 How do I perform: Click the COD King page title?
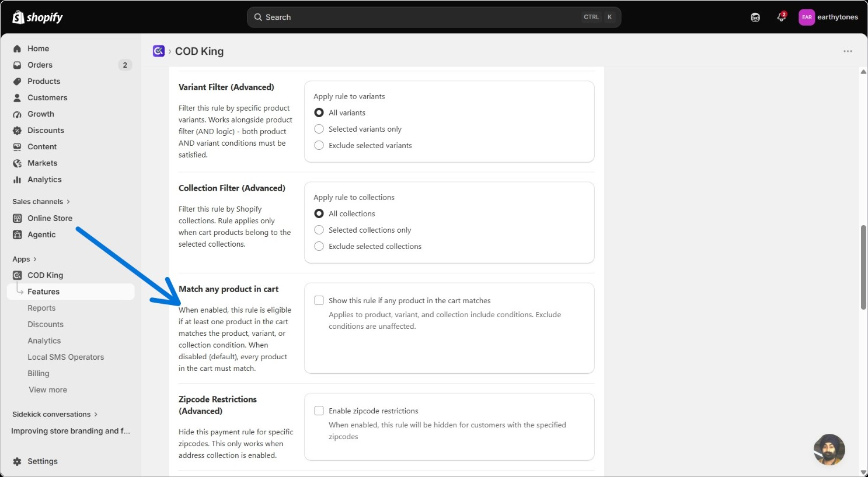click(199, 51)
